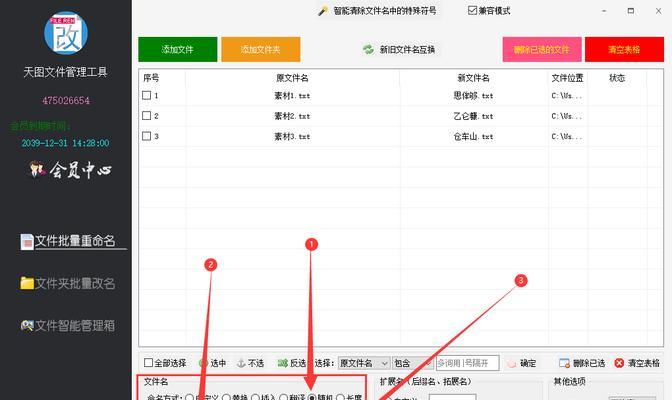672x400 pixels.
Task: Click the green 添加文件 button
Action: [x=177, y=49]
